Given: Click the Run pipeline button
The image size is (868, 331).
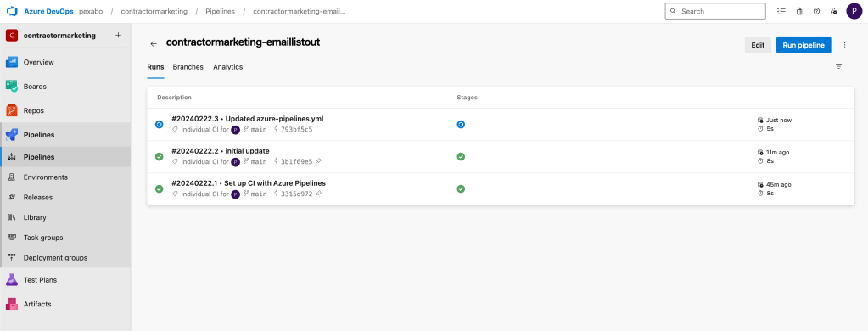Looking at the screenshot, I should click(804, 45).
